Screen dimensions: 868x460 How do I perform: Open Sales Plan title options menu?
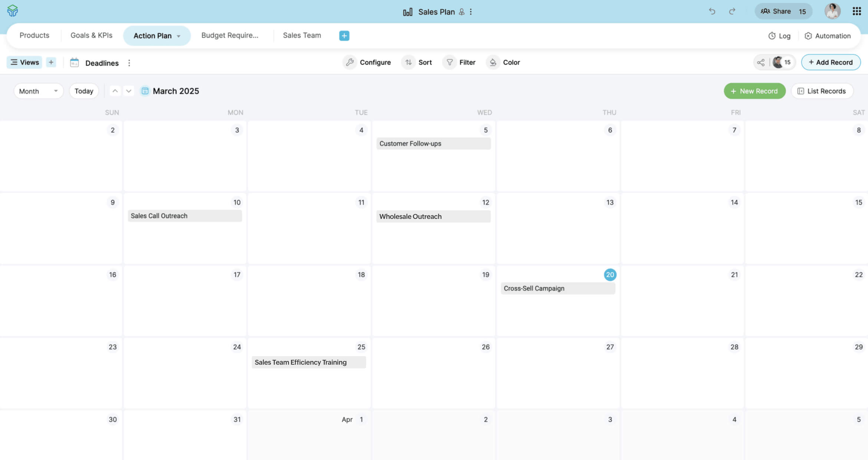pos(471,12)
